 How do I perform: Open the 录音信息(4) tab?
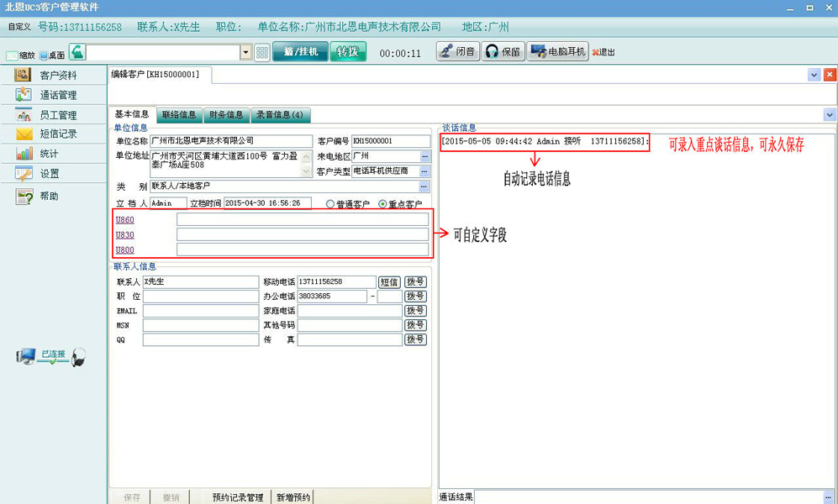tap(280, 115)
